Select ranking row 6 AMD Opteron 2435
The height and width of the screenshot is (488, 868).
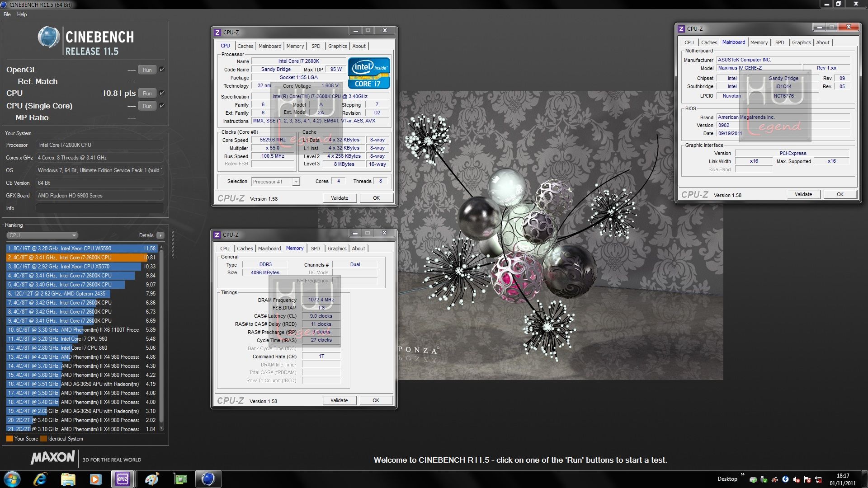click(81, 294)
